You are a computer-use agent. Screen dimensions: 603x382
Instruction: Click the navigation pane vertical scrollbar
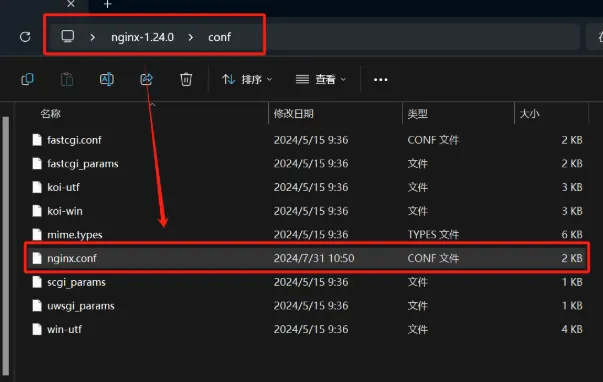click(x=5, y=246)
